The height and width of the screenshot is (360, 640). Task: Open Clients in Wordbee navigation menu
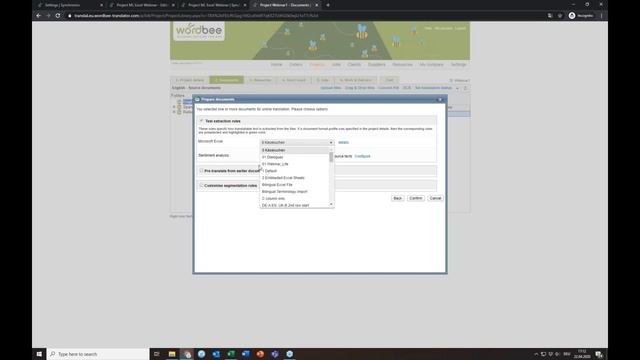pos(354,64)
